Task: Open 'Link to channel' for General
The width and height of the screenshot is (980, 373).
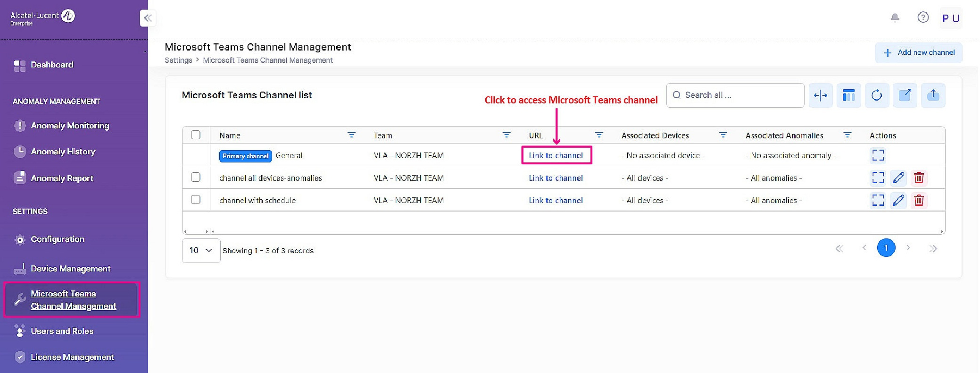Action: coord(556,155)
